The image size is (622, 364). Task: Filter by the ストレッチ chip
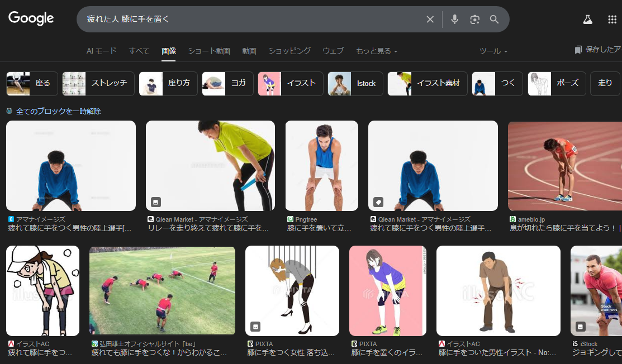click(98, 84)
